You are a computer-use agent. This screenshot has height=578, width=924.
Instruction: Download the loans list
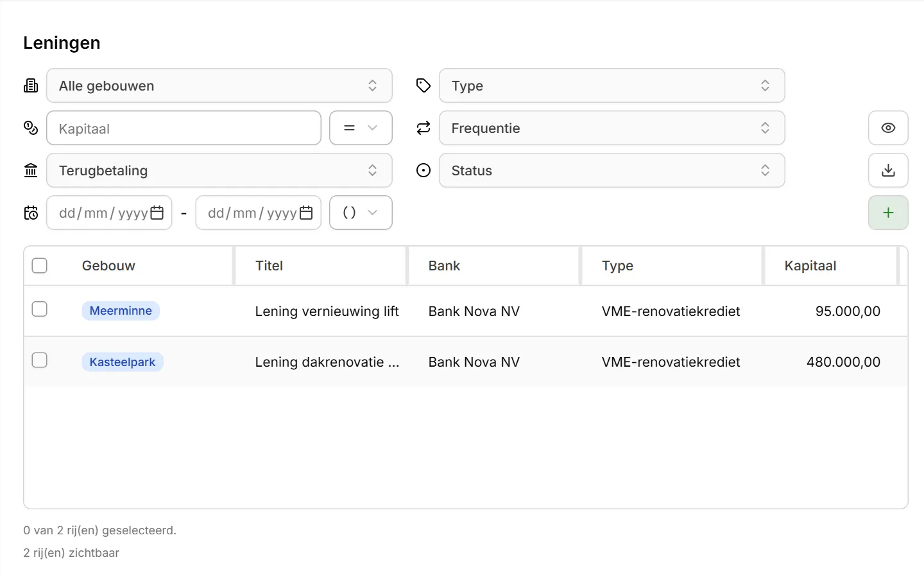click(888, 170)
